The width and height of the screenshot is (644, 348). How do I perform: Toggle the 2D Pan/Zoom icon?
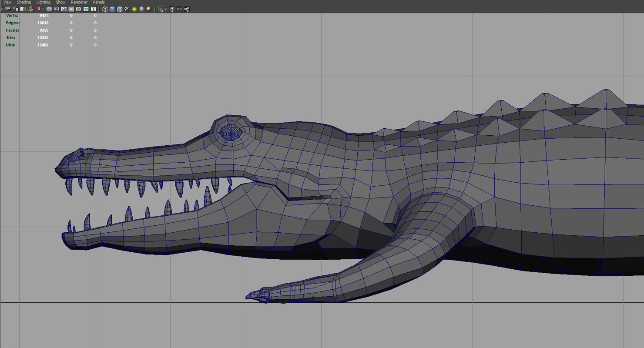click(x=38, y=9)
